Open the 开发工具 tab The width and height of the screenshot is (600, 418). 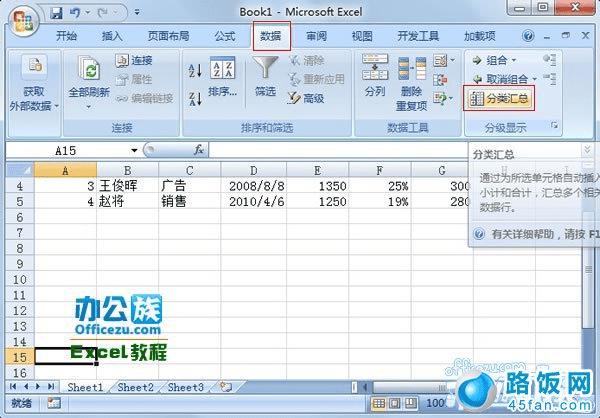point(418,36)
